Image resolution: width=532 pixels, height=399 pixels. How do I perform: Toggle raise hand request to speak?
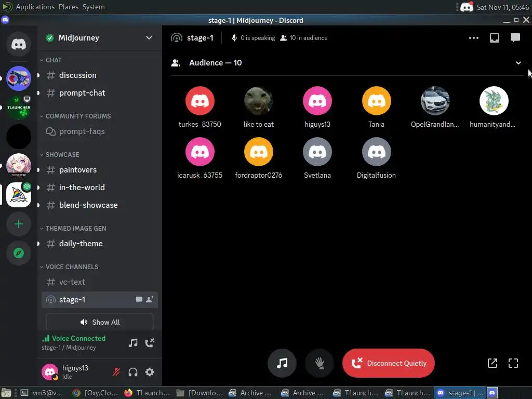pyautogui.click(x=320, y=363)
